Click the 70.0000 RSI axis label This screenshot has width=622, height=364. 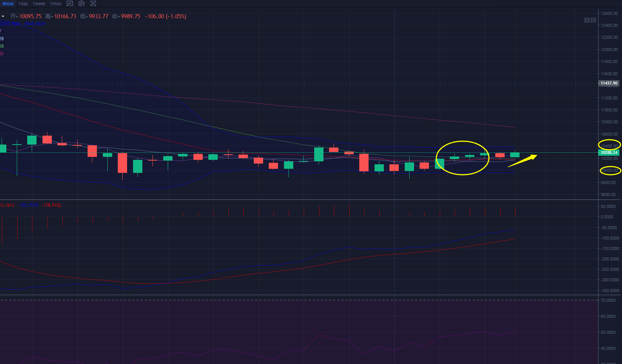608,300
